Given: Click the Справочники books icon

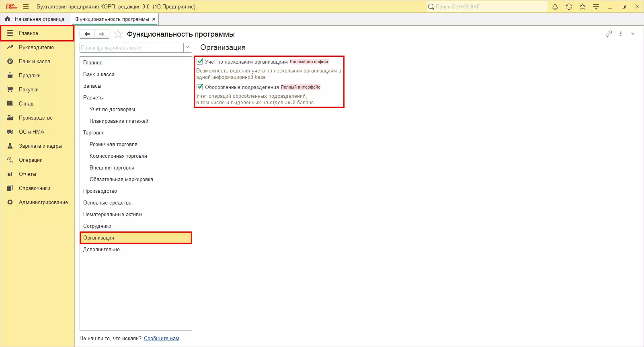Looking at the screenshot, I should pyautogui.click(x=10, y=188).
